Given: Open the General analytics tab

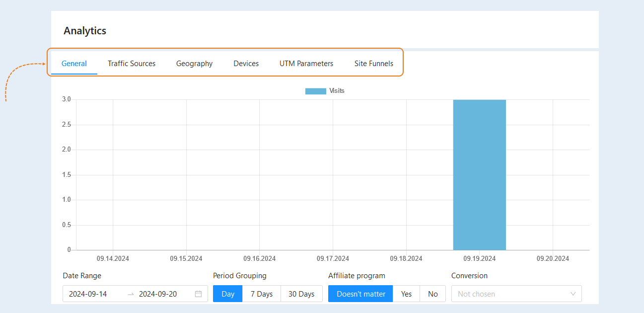Looking at the screenshot, I should tap(74, 64).
